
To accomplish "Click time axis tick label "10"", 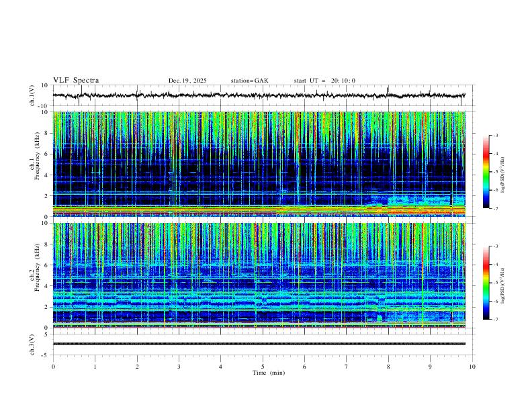I will [x=472, y=367].
